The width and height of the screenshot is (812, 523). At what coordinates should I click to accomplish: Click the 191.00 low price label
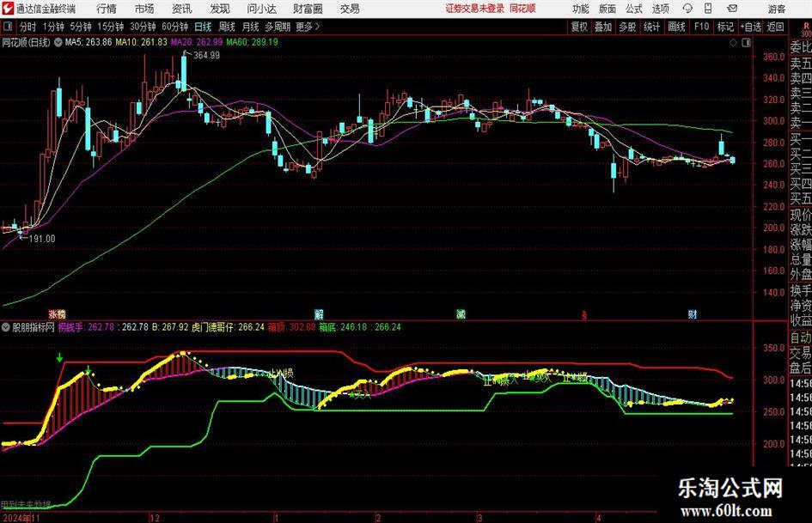[42, 239]
